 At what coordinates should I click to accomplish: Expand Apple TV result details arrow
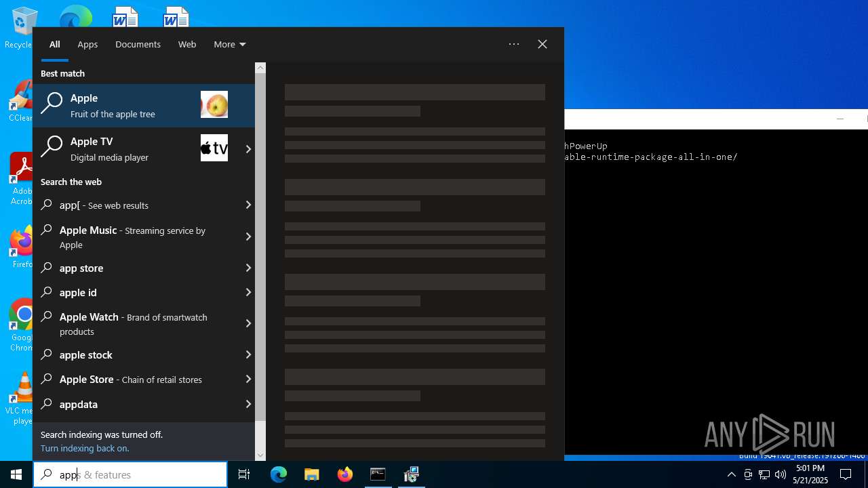pyautogui.click(x=248, y=148)
